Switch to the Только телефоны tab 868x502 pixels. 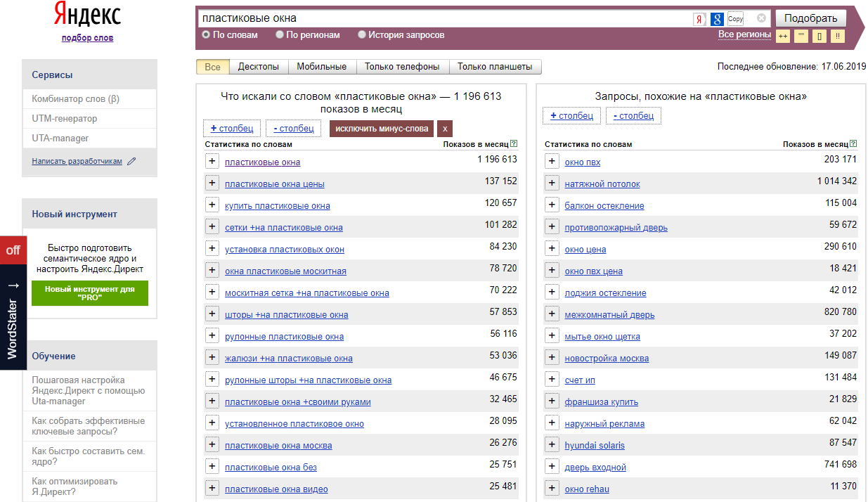coord(402,67)
